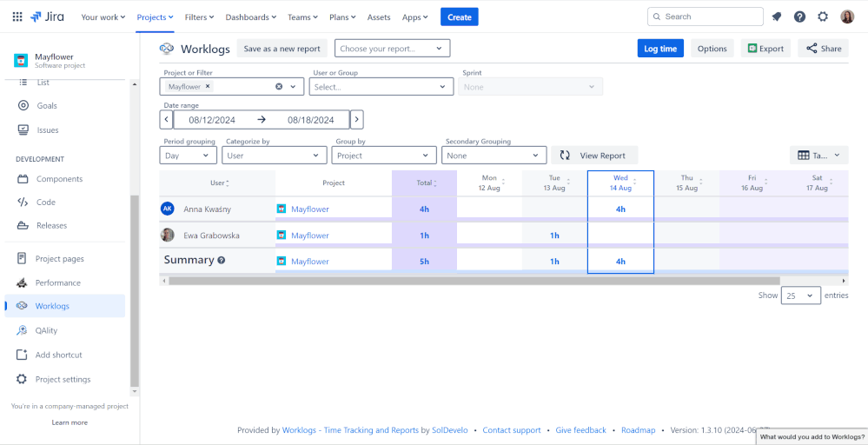Clear the Mayflower chip in Project filter
This screenshot has height=445, width=868.
208,86
